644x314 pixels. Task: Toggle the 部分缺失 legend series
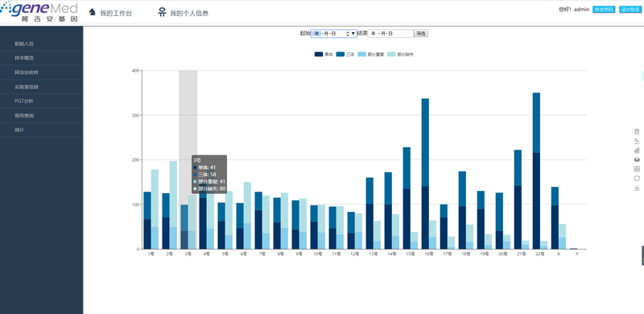pos(400,54)
